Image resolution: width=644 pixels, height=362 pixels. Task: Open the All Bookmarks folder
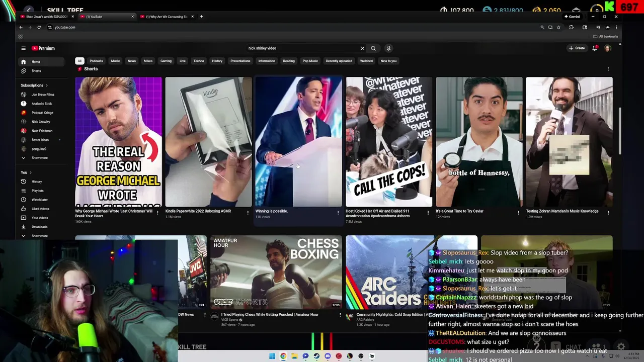point(606,36)
